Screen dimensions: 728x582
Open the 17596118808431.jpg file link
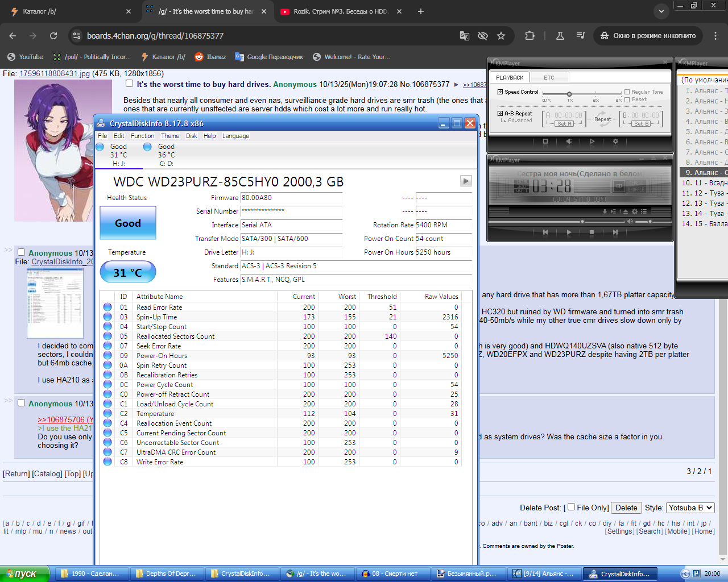55,73
